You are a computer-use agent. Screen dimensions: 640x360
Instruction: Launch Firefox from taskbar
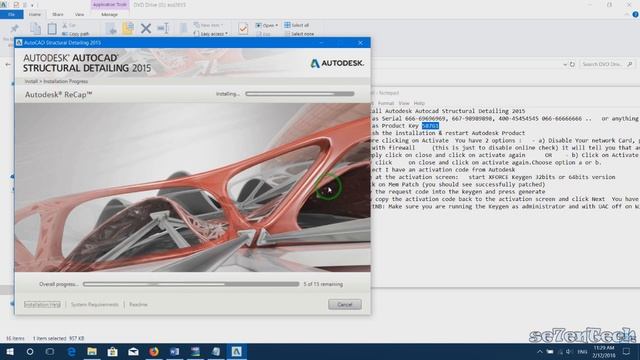pos(154,351)
